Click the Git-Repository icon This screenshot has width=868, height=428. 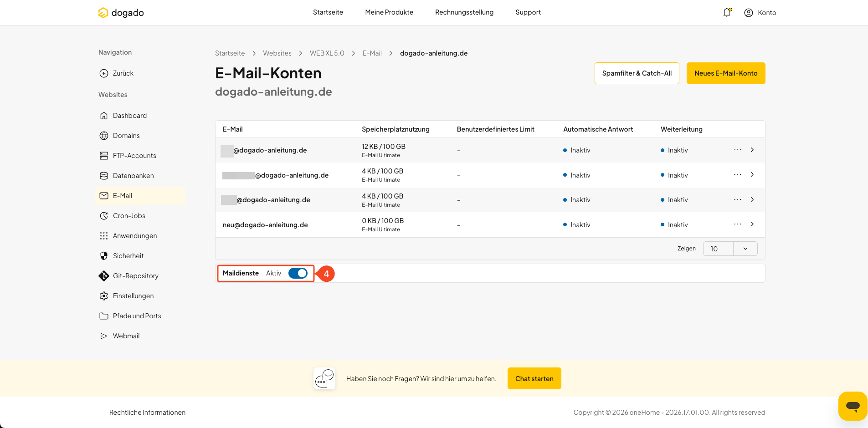[104, 276]
